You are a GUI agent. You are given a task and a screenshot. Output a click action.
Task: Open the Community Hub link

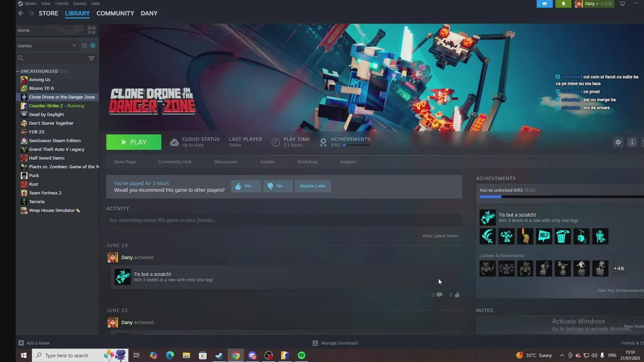point(175,162)
